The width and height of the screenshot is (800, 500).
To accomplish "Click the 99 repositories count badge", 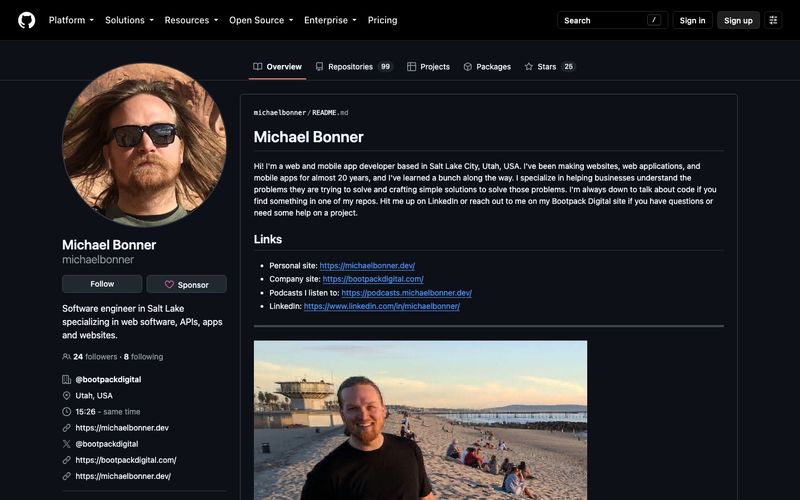I will click(x=386, y=67).
